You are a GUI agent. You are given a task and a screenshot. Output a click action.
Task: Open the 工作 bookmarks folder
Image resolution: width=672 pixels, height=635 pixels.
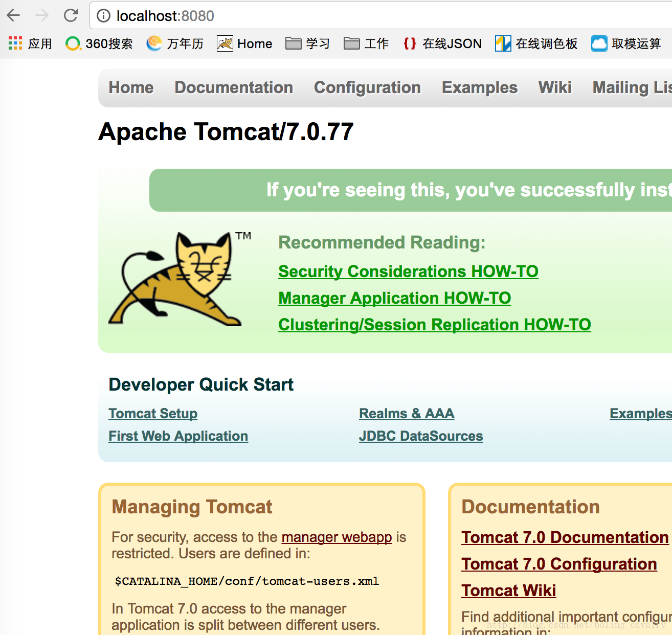click(366, 43)
